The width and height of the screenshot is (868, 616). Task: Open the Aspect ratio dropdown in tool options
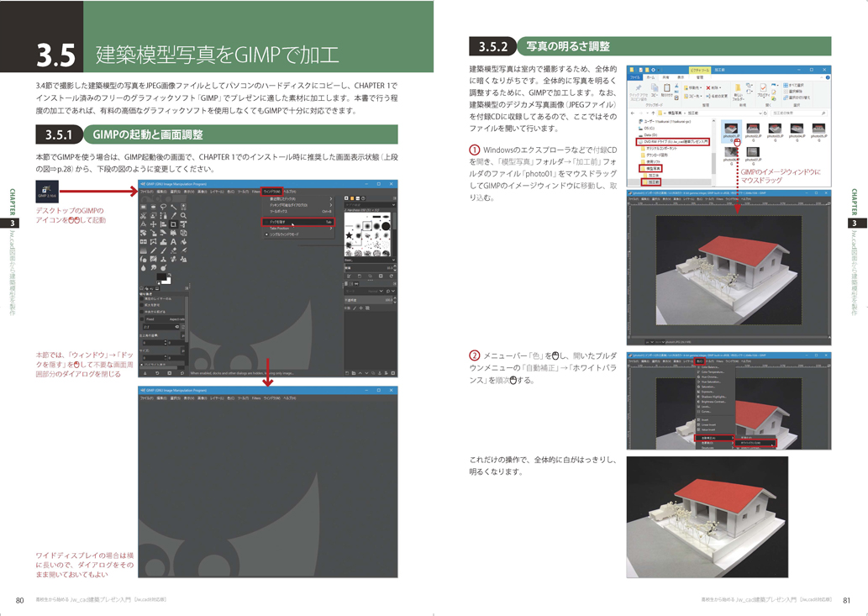[x=165, y=319]
